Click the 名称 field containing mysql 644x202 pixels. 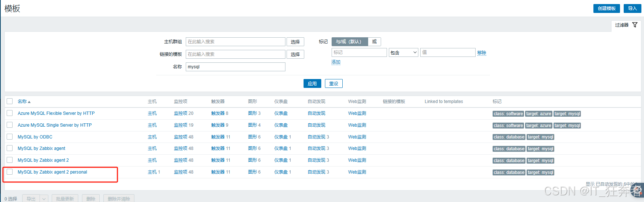click(x=235, y=67)
